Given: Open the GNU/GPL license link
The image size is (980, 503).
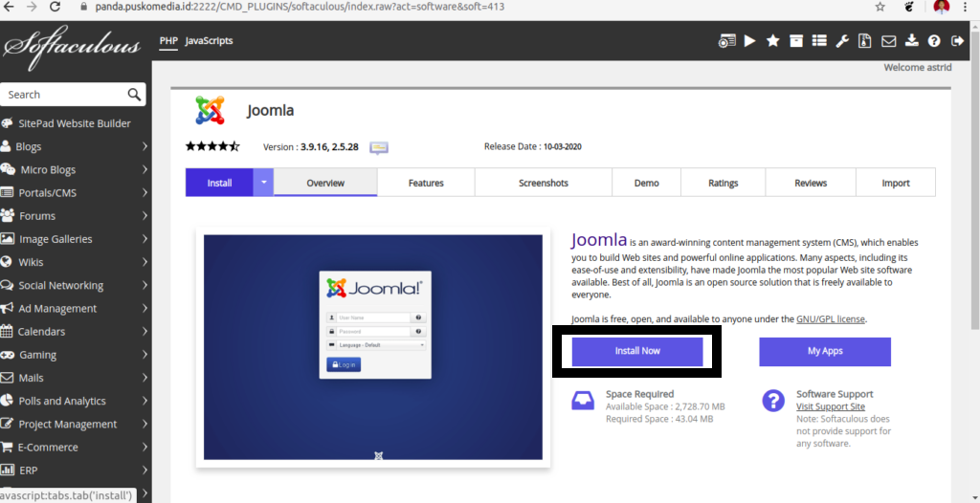Looking at the screenshot, I should (831, 319).
